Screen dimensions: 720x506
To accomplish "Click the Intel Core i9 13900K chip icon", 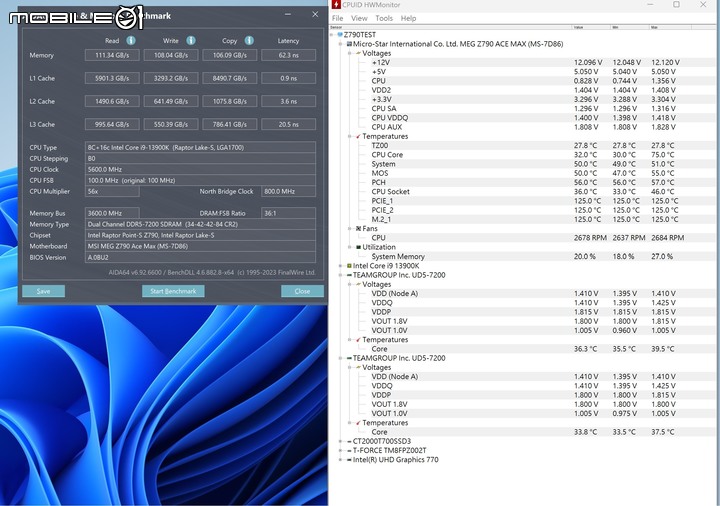I will point(349,266).
